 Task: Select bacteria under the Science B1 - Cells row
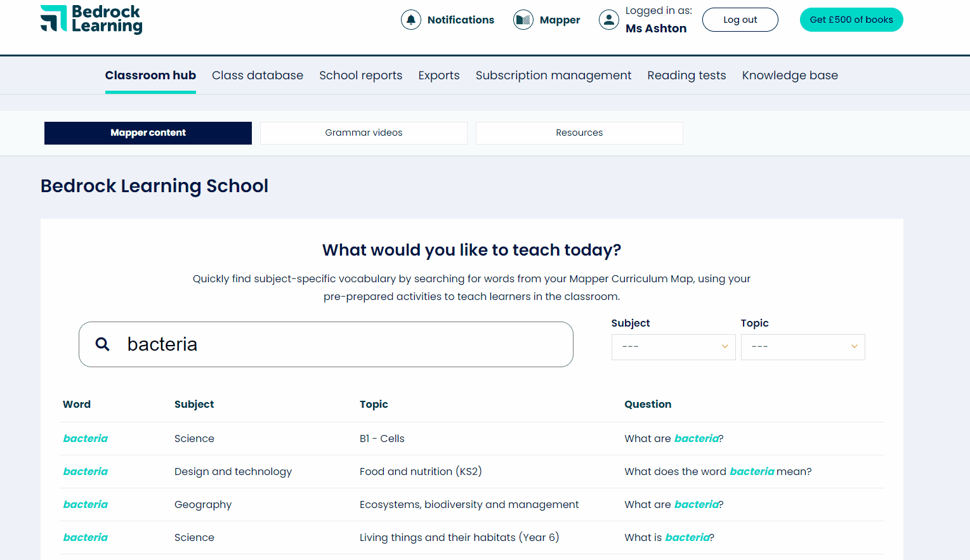[x=85, y=438]
